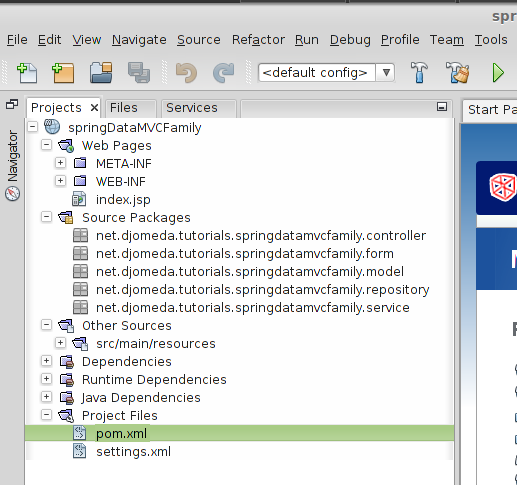Image resolution: width=517 pixels, height=485 pixels.
Task: Click the New File toolbar icon
Action: tap(27, 72)
